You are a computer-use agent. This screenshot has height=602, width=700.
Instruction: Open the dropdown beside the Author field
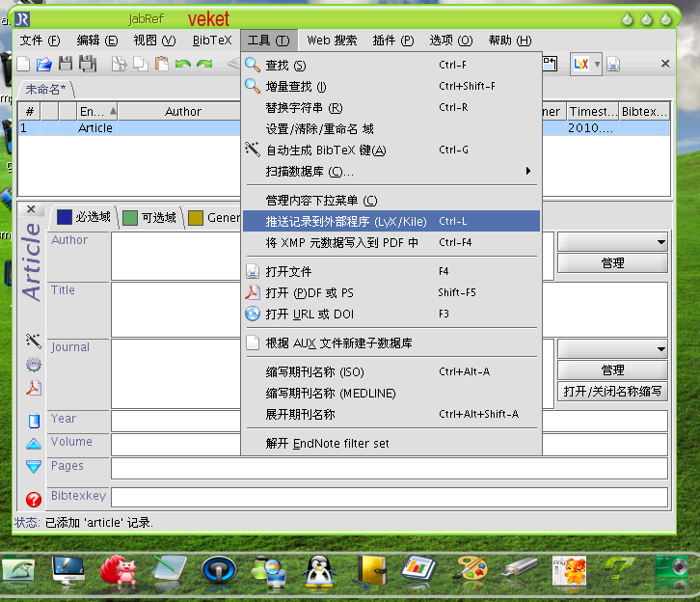[x=612, y=241]
